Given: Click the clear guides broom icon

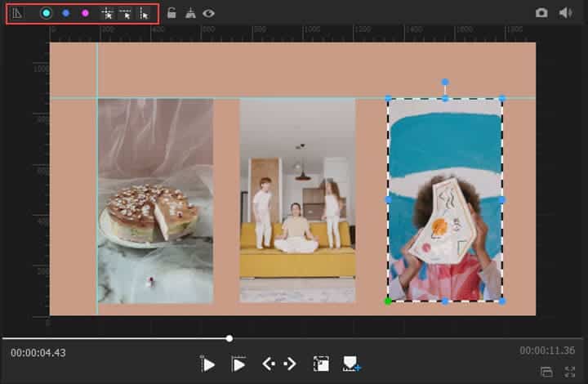Looking at the screenshot, I should tap(190, 13).
